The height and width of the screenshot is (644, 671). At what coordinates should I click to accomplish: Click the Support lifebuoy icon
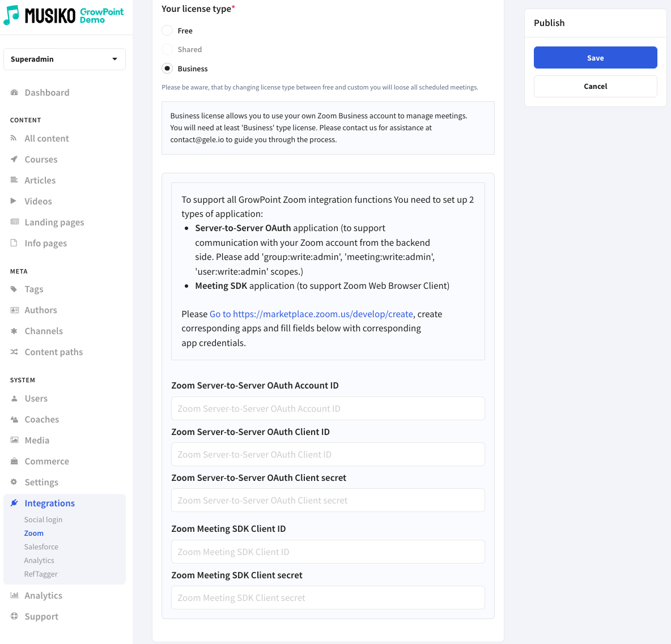click(x=14, y=617)
